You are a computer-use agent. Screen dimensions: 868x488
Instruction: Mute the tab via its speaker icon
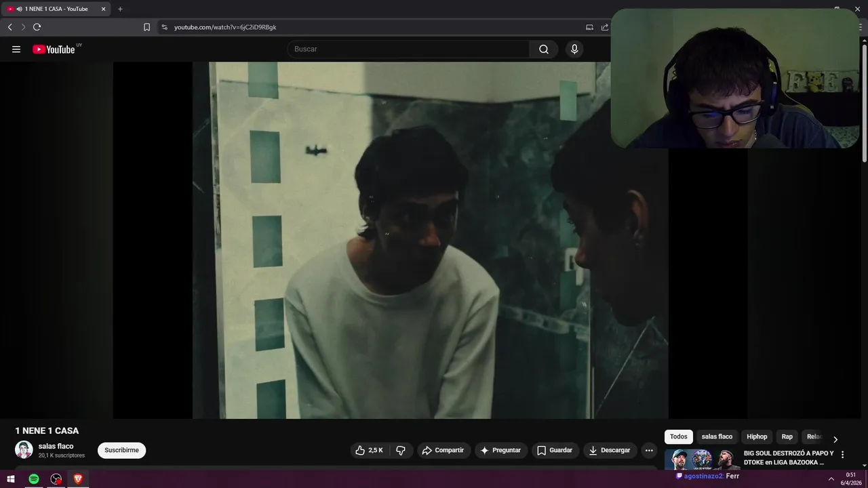click(19, 9)
